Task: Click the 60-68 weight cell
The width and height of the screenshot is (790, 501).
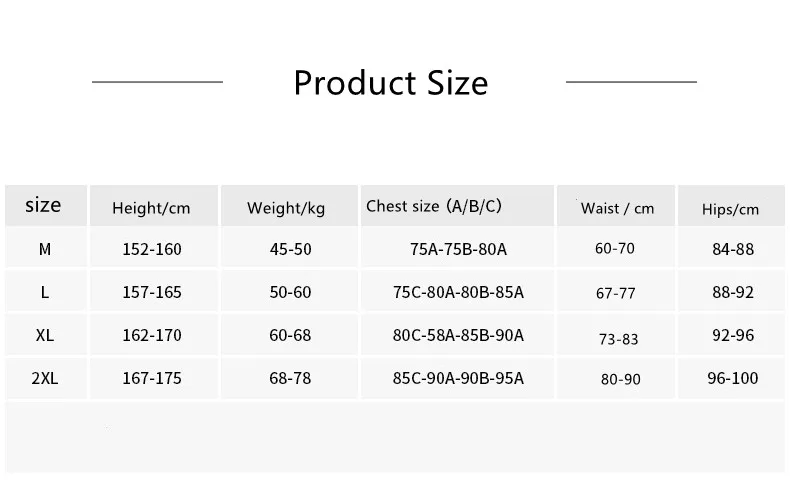Action: click(290, 335)
